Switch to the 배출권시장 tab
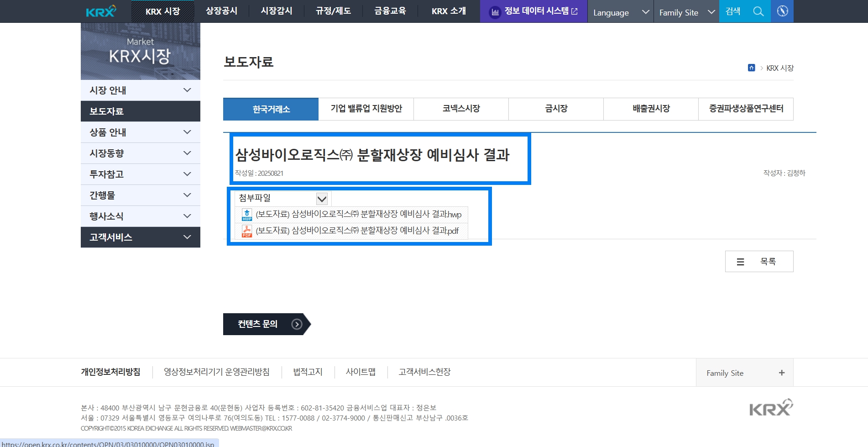The height and width of the screenshot is (447, 868). [651, 109]
